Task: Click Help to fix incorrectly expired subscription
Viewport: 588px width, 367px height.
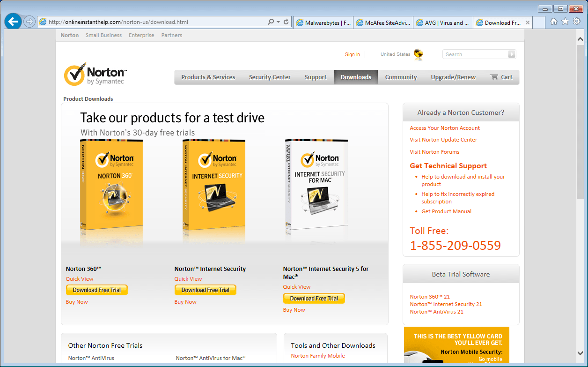Action: click(x=458, y=198)
